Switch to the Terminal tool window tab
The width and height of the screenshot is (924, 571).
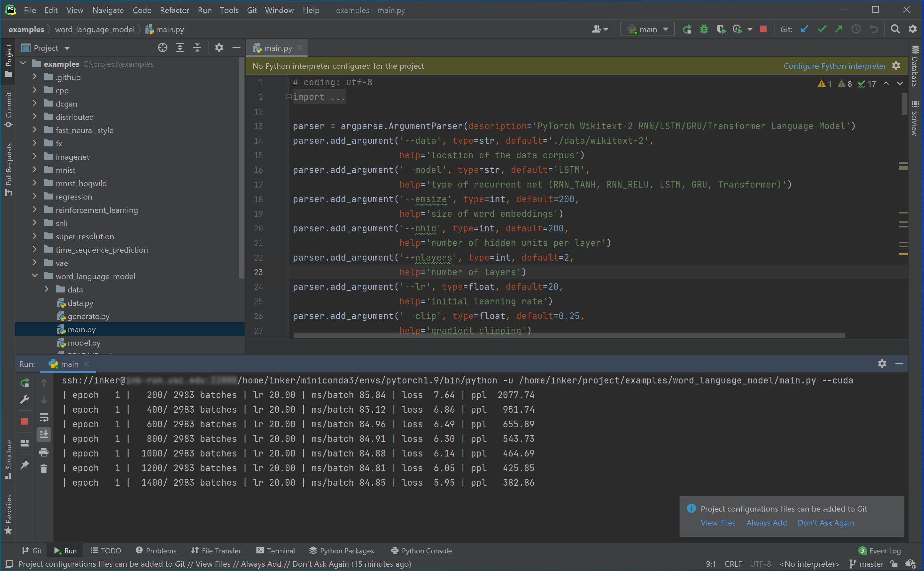coord(275,551)
